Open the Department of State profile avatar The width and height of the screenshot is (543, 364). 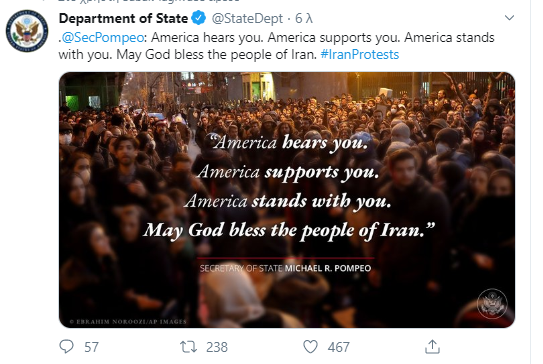click(27, 31)
